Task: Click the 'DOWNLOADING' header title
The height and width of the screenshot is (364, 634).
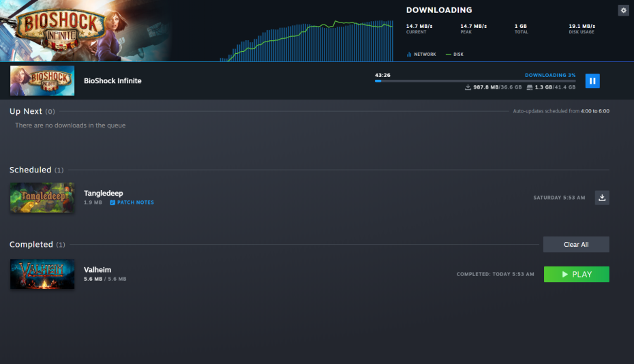Action: pyautogui.click(x=439, y=10)
